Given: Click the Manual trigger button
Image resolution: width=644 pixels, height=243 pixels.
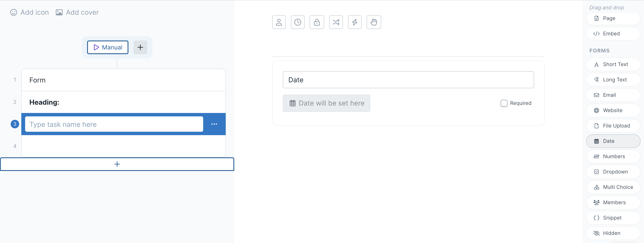Looking at the screenshot, I should click(x=108, y=47).
